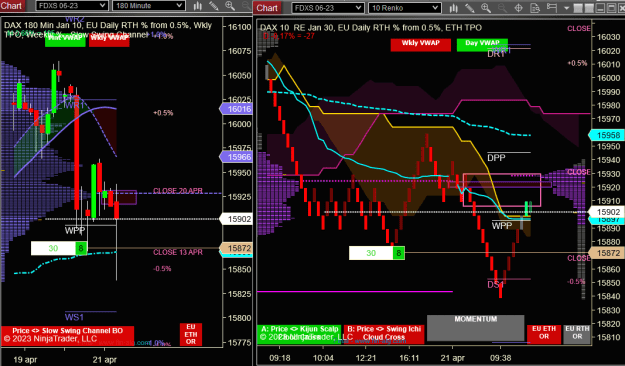Click 30 quantity field in Renko chart

click(371, 253)
